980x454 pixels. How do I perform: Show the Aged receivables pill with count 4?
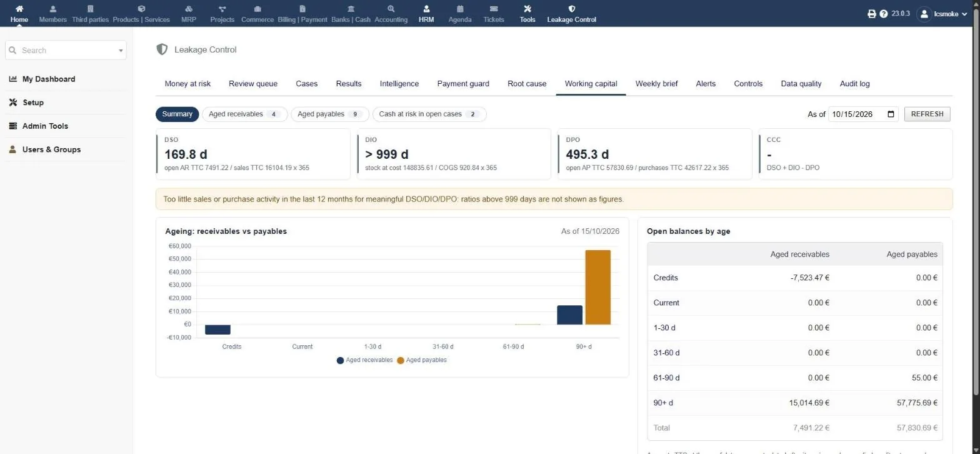244,114
